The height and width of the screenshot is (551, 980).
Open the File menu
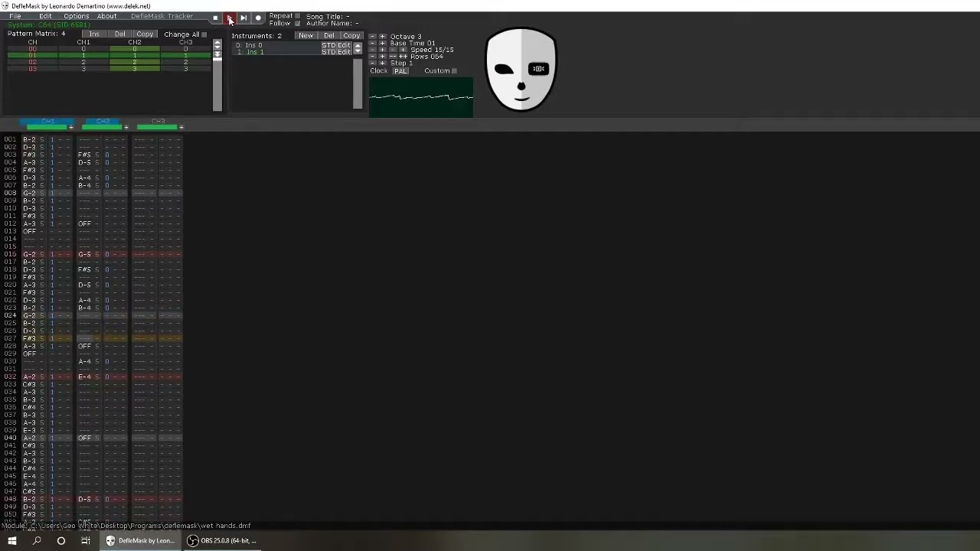[x=15, y=16]
